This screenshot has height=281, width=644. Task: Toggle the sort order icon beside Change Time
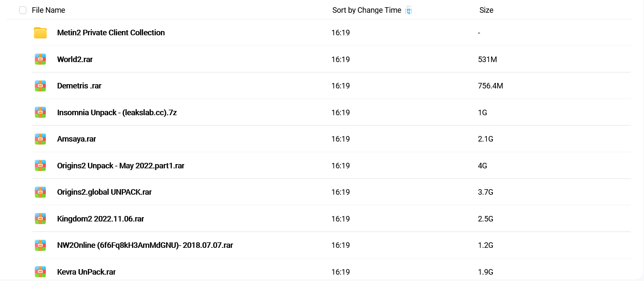(x=408, y=10)
